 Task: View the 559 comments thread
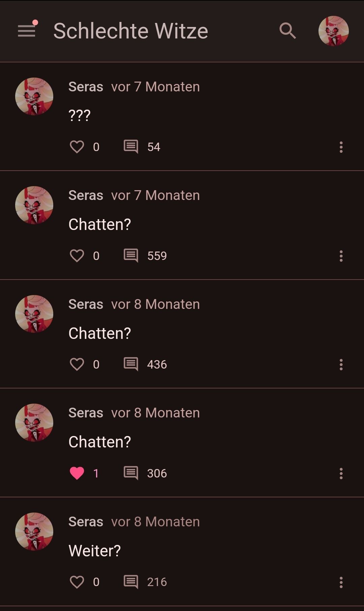point(131,256)
